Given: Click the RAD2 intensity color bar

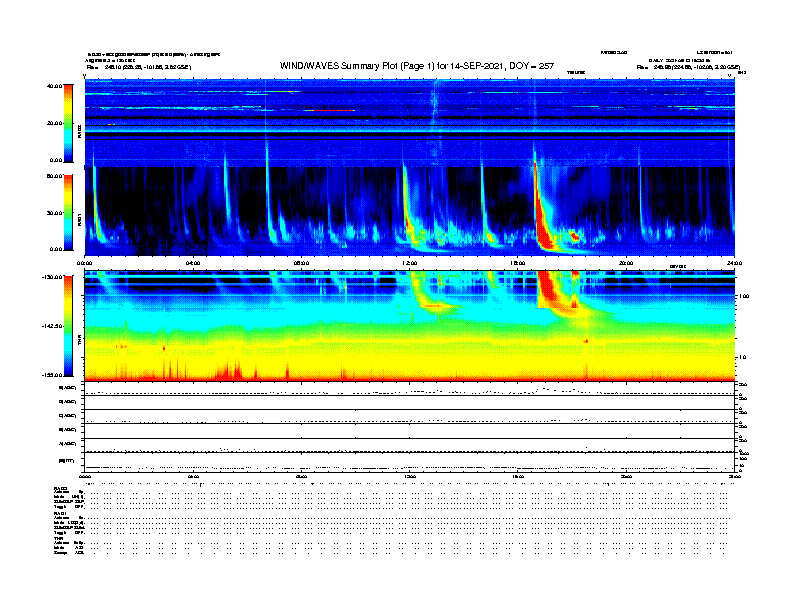Looking at the screenshot, I should [x=68, y=123].
